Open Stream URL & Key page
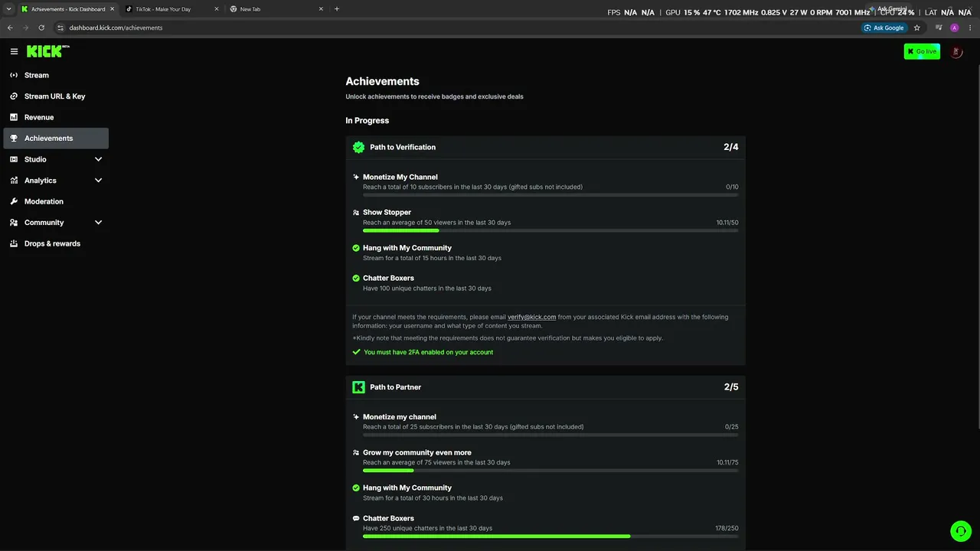Viewport: 980px width, 551px height. pyautogui.click(x=56, y=96)
